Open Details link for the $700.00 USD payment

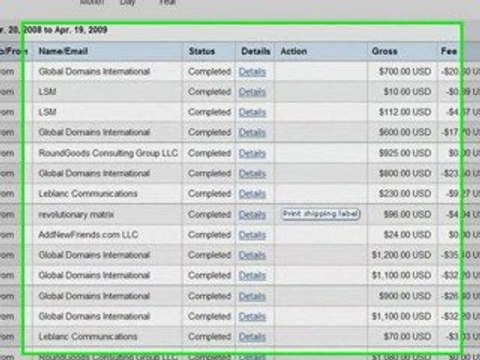coord(252,72)
